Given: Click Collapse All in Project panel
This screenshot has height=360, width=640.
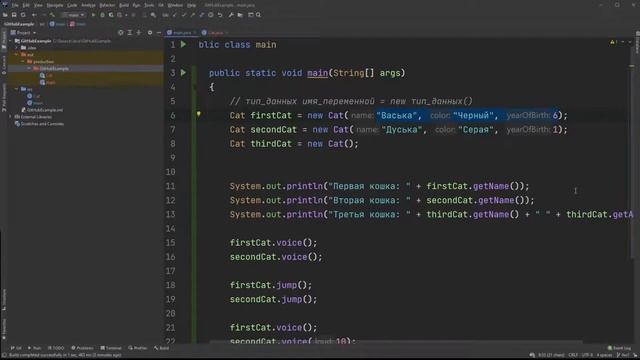Looking at the screenshot, I should coord(139,33).
